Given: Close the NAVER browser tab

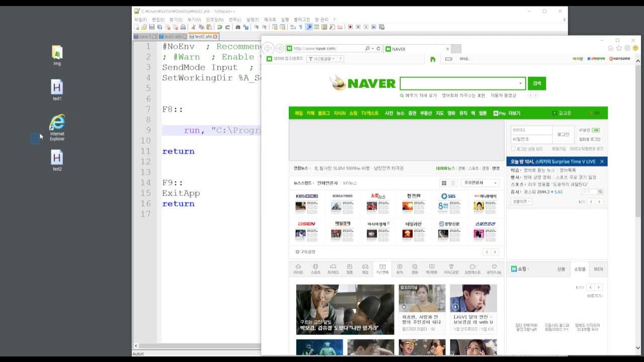Looking at the screenshot, I should [x=447, y=49].
